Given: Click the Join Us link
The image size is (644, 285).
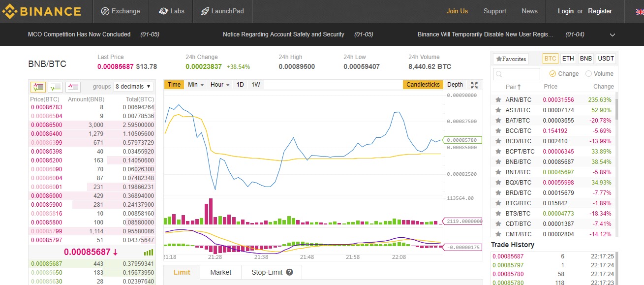Looking at the screenshot, I should click(x=457, y=11).
